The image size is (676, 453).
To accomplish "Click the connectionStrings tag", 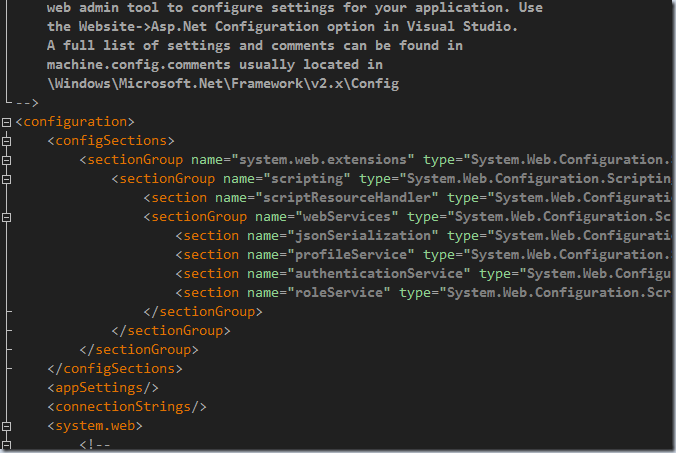I will 127,407.
